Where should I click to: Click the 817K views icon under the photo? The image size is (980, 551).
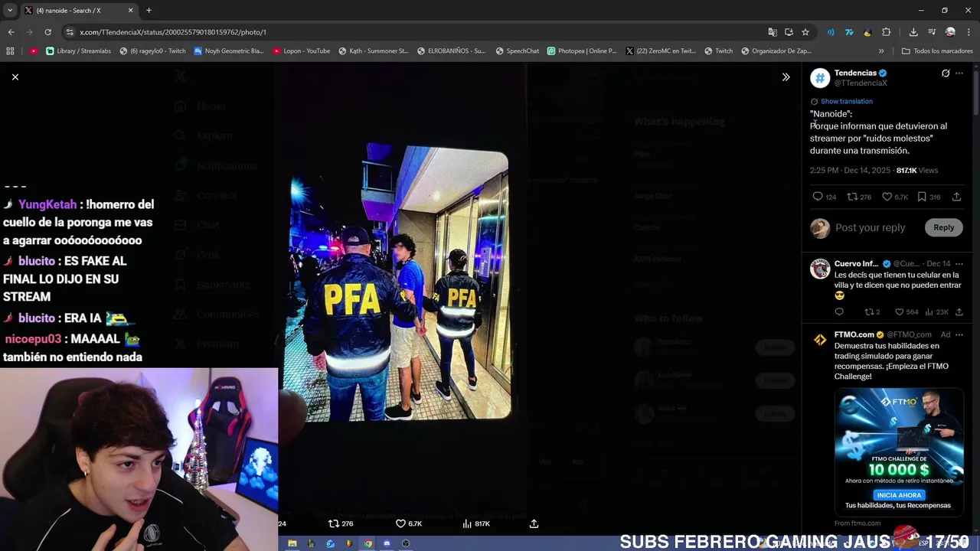click(476, 523)
